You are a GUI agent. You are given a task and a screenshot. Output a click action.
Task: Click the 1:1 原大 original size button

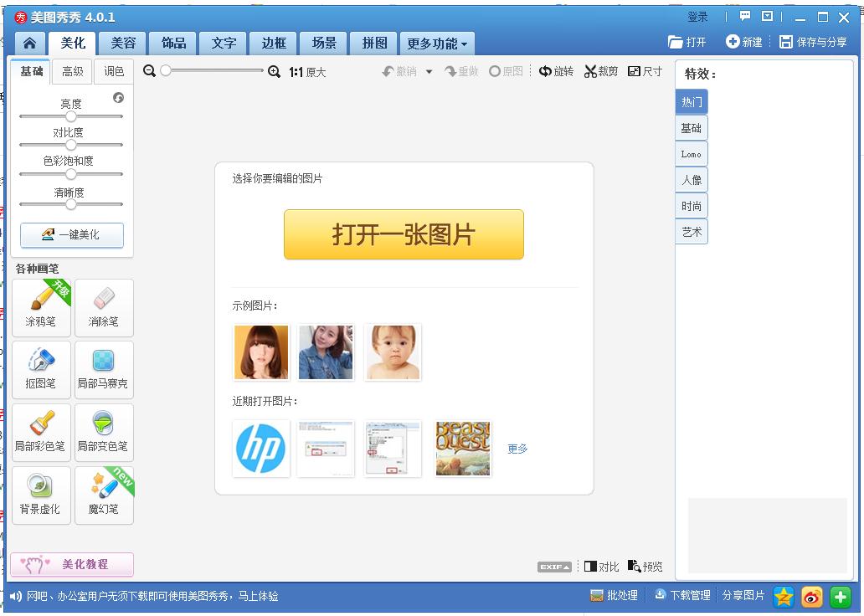(x=307, y=72)
